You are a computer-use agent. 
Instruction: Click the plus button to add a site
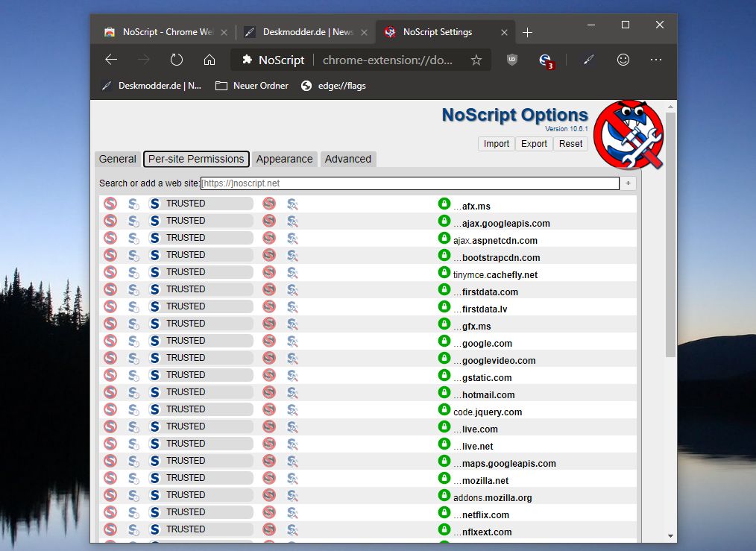pyautogui.click(x=628, y=183)
